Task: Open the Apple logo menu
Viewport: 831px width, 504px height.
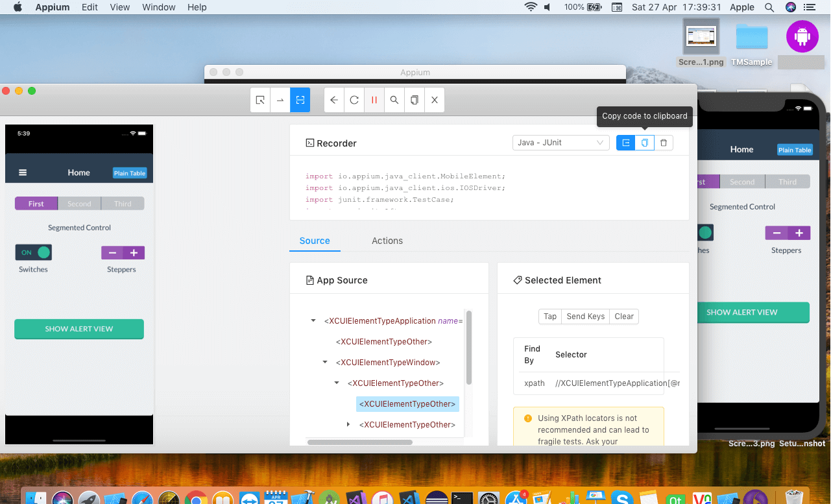Action: [x=18, y=7]
